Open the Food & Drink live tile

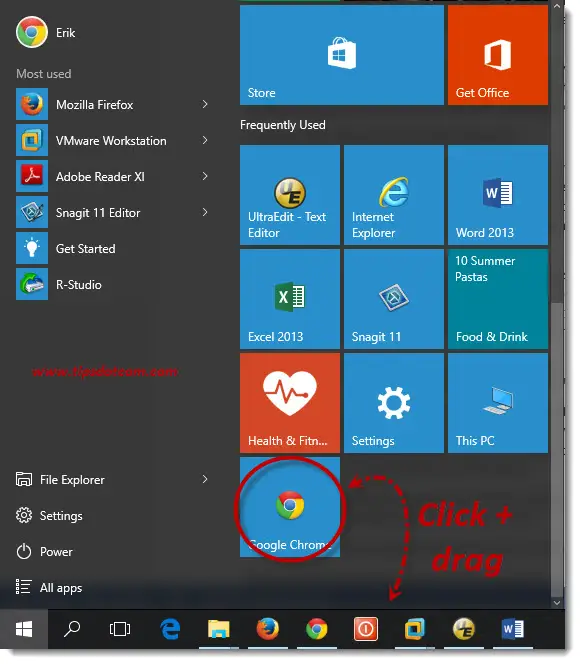(x=498, y=299)
